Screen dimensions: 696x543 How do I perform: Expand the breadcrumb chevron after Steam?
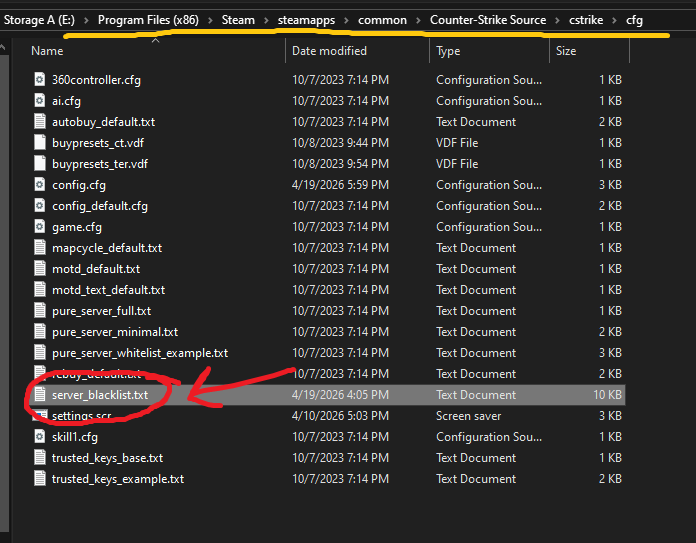[x=266, y=20]
